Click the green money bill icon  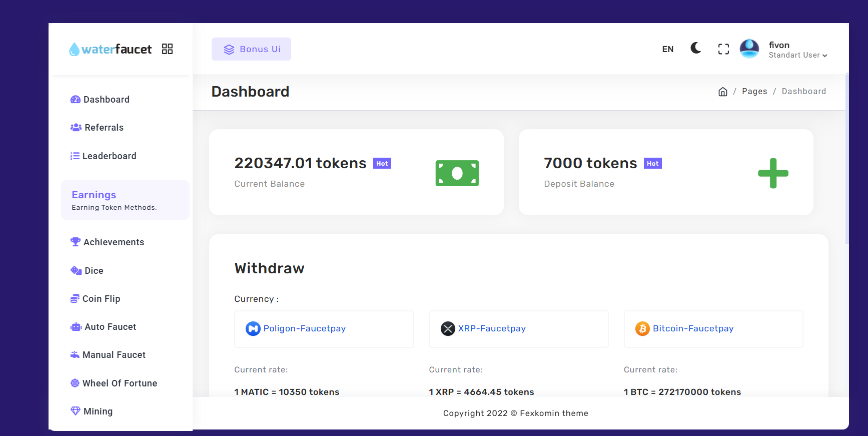coord(457,173)
